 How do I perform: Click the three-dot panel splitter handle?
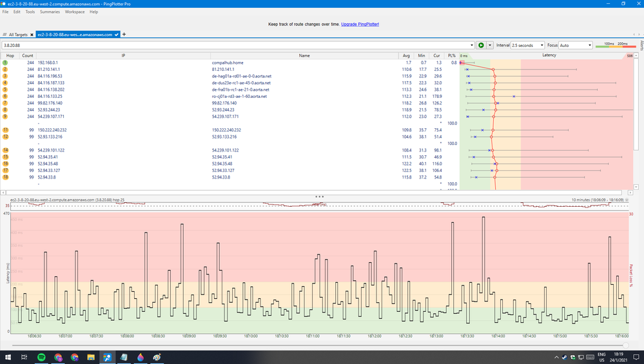tap(318, 196)
